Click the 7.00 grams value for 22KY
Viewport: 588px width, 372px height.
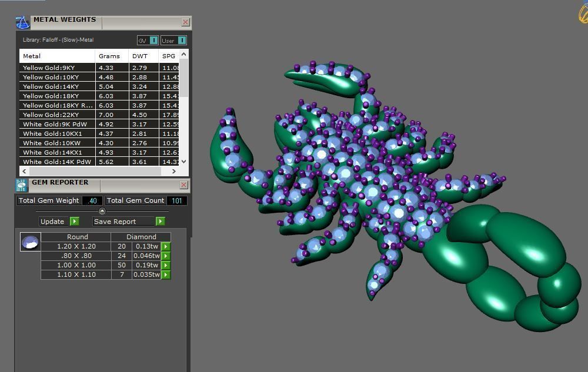[x=106, y=115]
